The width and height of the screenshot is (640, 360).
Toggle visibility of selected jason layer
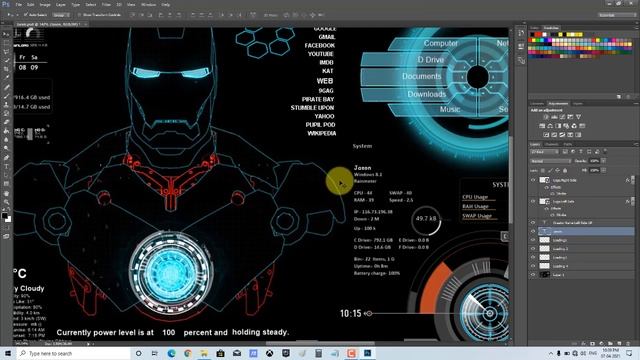(x=533, y=231)
